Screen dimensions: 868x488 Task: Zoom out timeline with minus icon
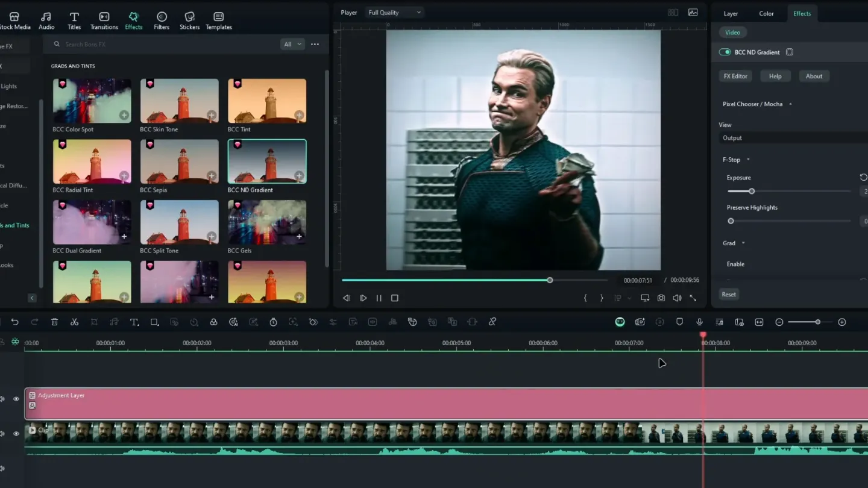pyautogui.click(x=779, y=322)
